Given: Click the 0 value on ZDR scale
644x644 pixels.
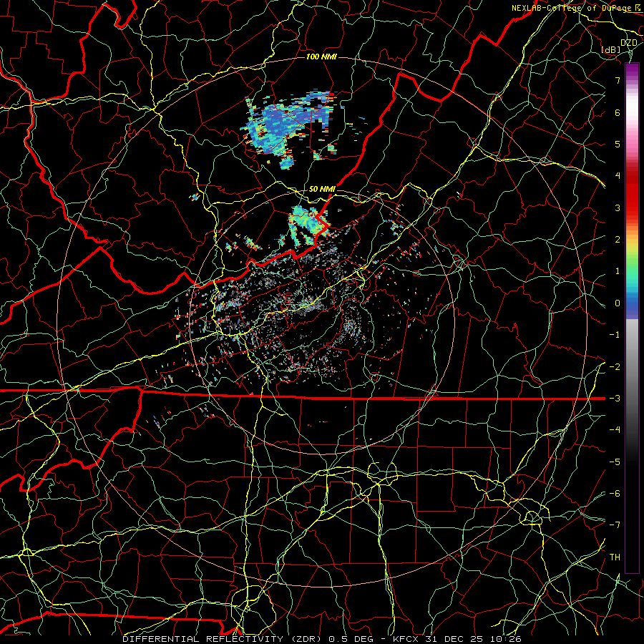Looking at the screenshot, I should 618,303.
